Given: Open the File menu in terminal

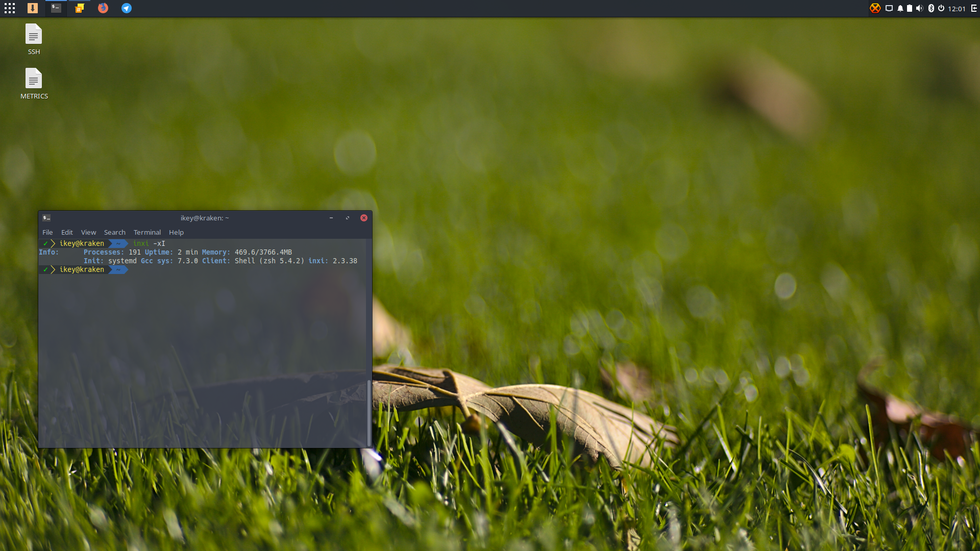Looking at the screenshot, I should click(x=47, y=232).
